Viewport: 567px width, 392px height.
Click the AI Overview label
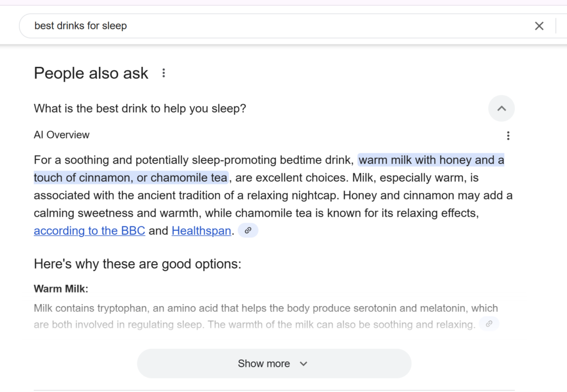tap(61, 135)
